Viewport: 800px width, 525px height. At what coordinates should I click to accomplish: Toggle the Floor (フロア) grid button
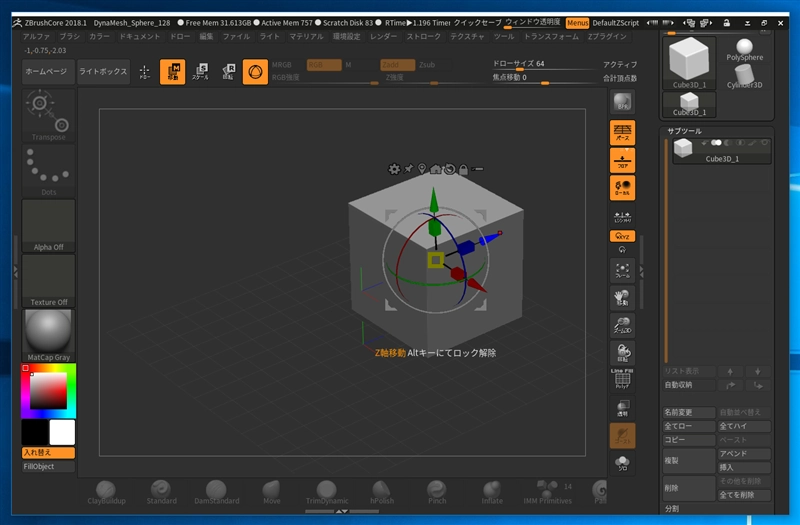(622, 161)
